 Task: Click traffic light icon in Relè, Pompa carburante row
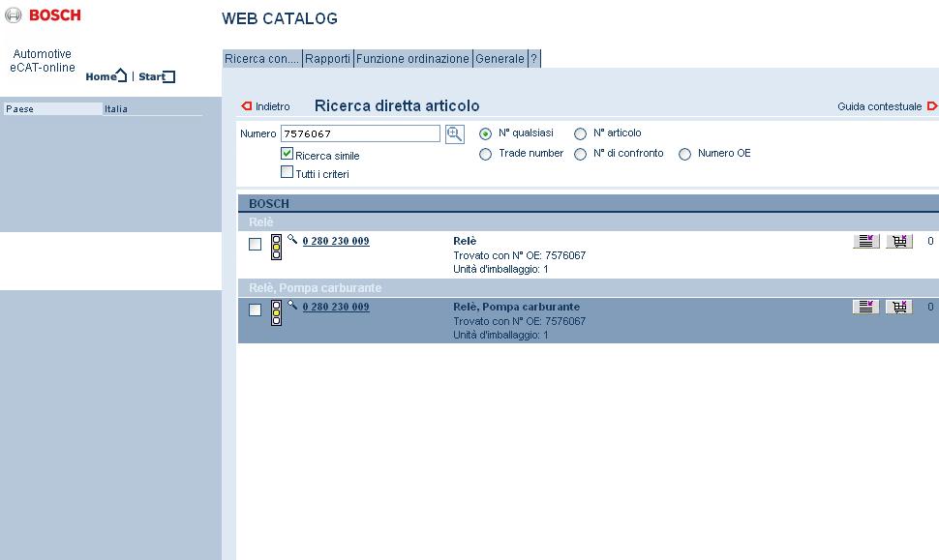pos(276,312)
